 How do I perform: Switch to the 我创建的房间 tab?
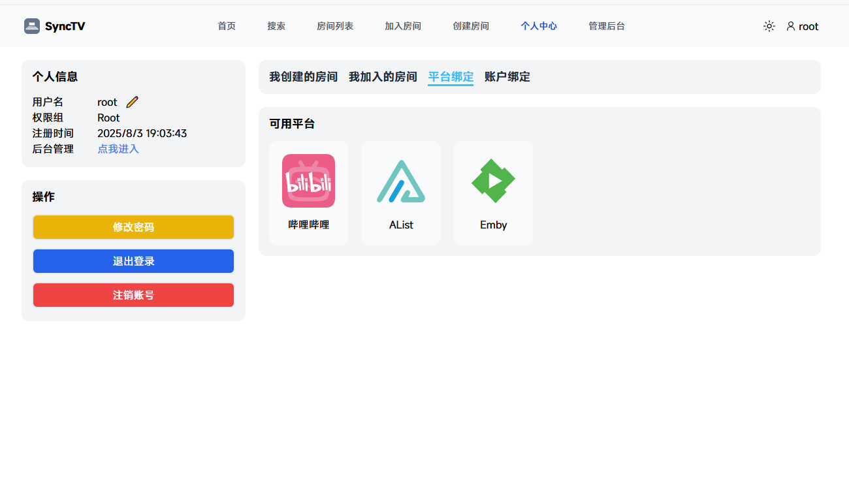304,76
